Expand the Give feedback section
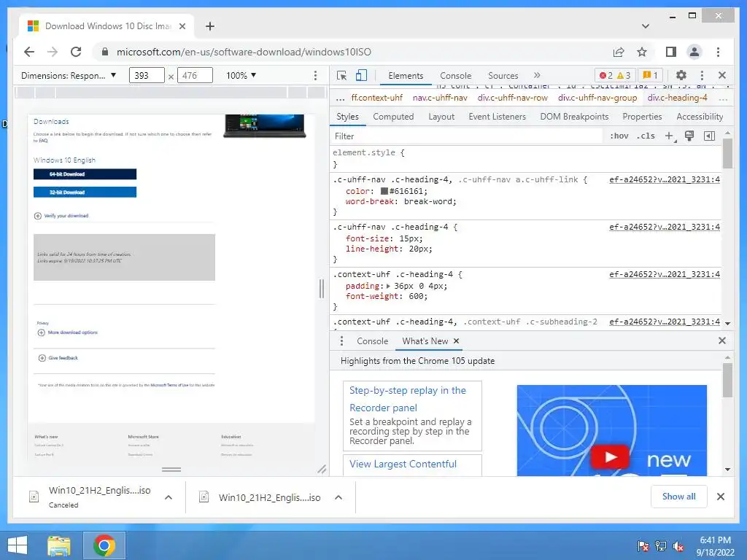This screenshot has width=747, height=560. tap(58, 357)
